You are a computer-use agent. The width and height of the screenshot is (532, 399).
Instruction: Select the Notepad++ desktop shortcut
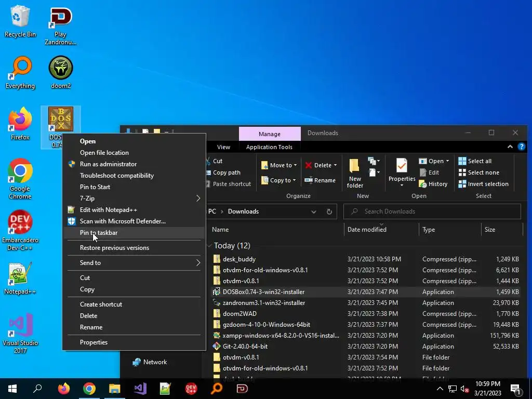pyautogui.click(x=20, y=278)
